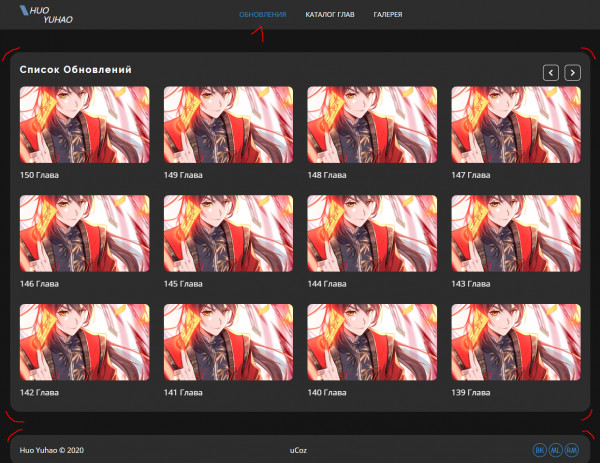Click the '144 Глава' caption text
This screenshot has height=463, width=600.
click(x=327, y=284)
